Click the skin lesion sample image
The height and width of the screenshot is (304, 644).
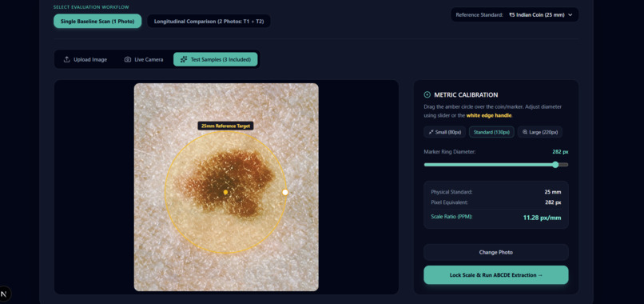point(226,187)
